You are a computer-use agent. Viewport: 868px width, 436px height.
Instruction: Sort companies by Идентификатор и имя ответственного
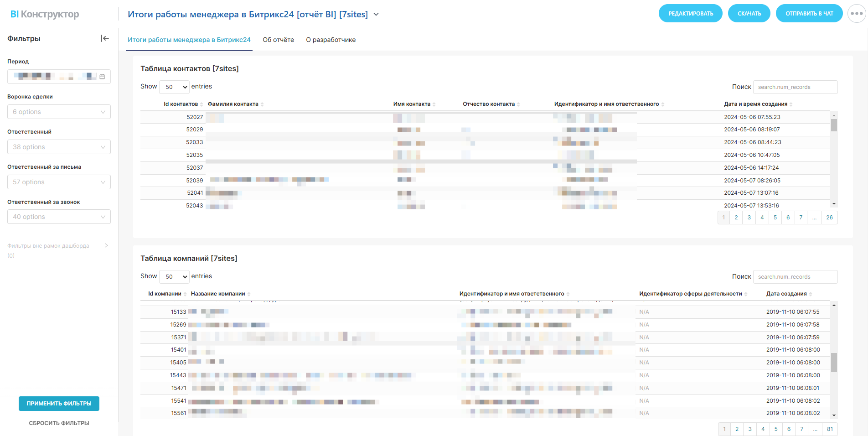tap(515, 294)
